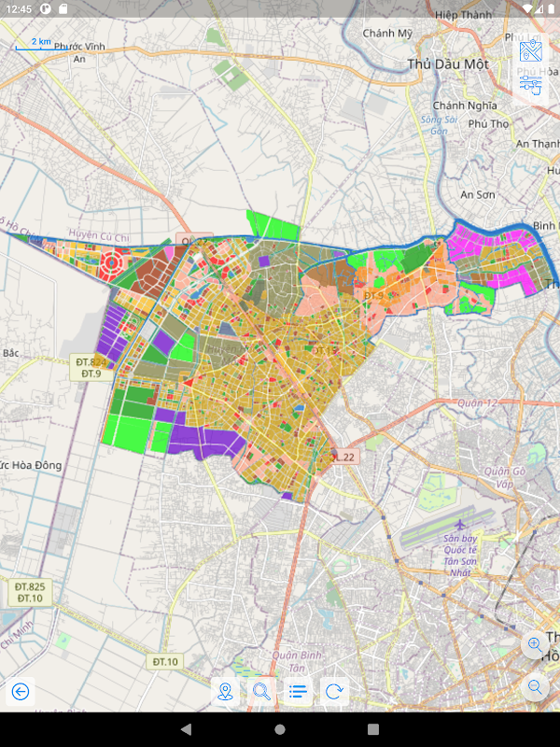Tap the back arrow button
The width and height of the screenshot is (560, 747).
tap(21, 691)
